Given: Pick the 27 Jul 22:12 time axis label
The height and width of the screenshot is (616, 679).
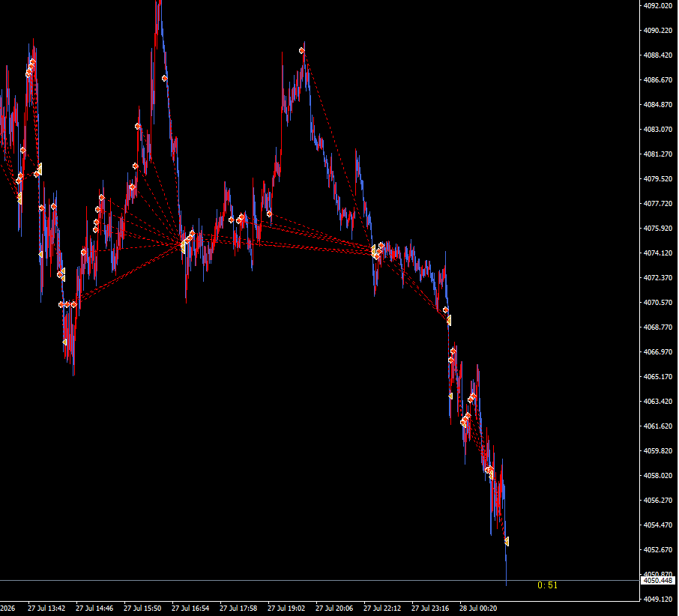Looking at the screenshot, I should (x=382, y=609).
